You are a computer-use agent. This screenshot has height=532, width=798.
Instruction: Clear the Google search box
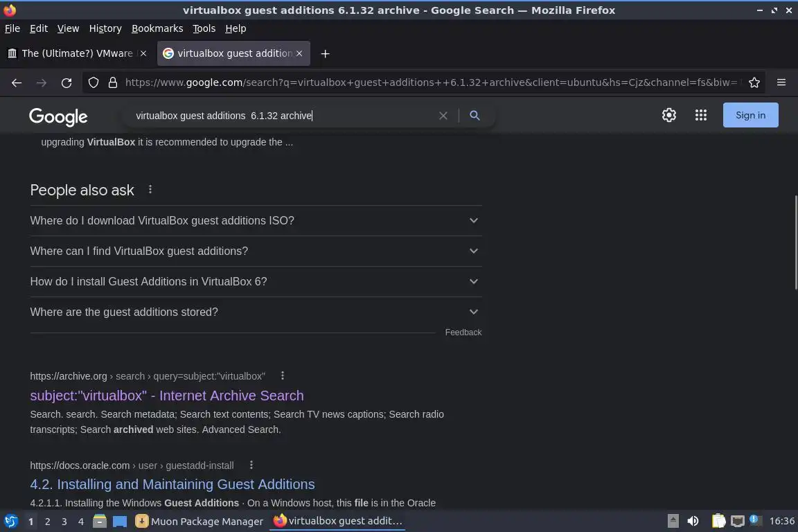click(443, 116)
